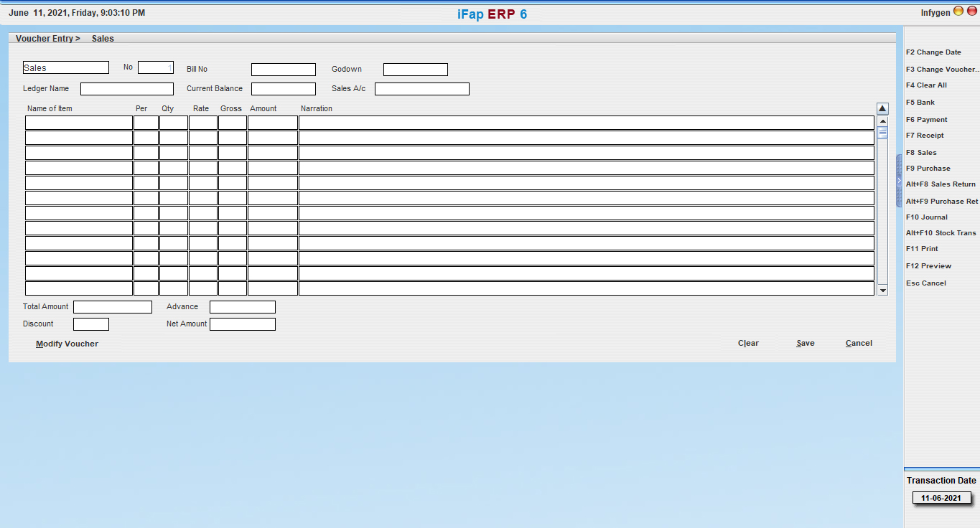
Task: Choose F2 Change Date in side menu
Action: (x=933, y=52)
